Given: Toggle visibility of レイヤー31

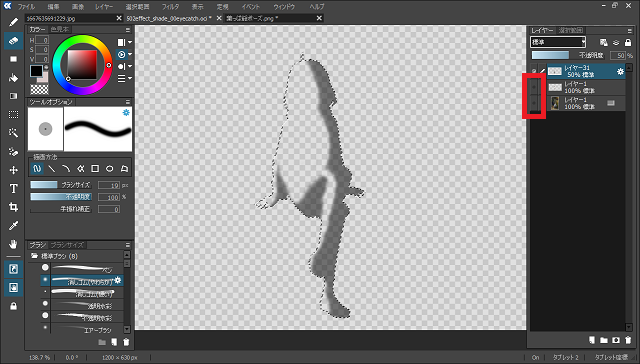Looking at the screenshot, I should 534,71.
